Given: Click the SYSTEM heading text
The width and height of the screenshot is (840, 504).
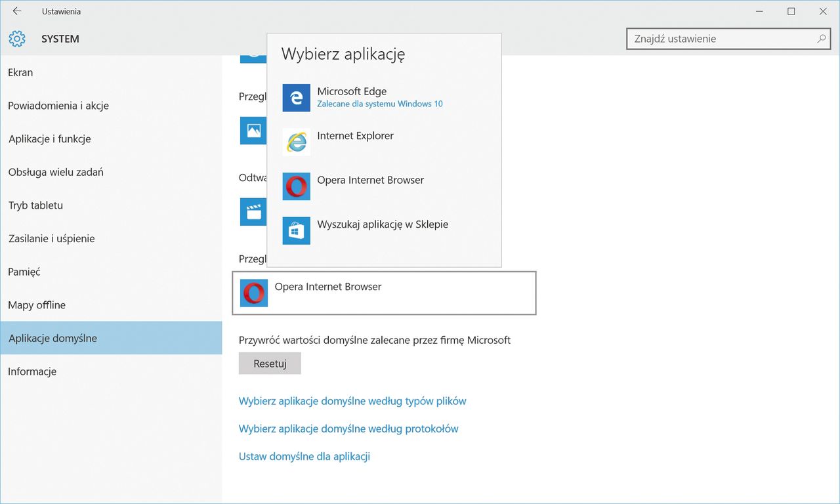Looking at the screenshot, I should (x=60, y=39).
